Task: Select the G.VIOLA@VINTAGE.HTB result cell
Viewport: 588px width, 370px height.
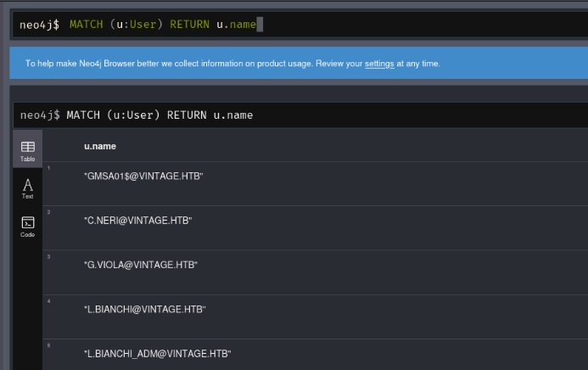Action: (x=141, y=265)
